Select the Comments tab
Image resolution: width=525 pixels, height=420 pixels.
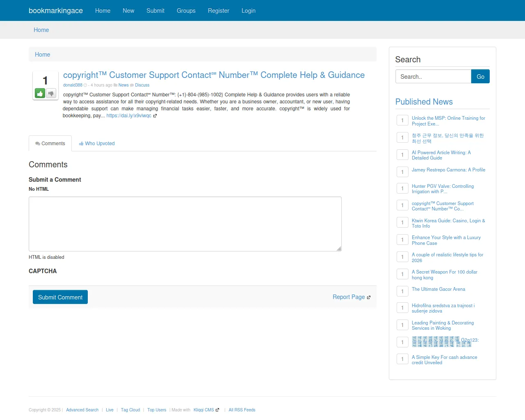point(50,144)
